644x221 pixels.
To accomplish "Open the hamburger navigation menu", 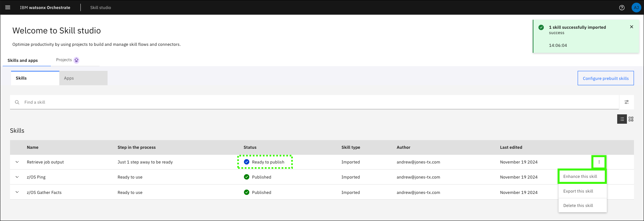I will [x=8, y=7].
